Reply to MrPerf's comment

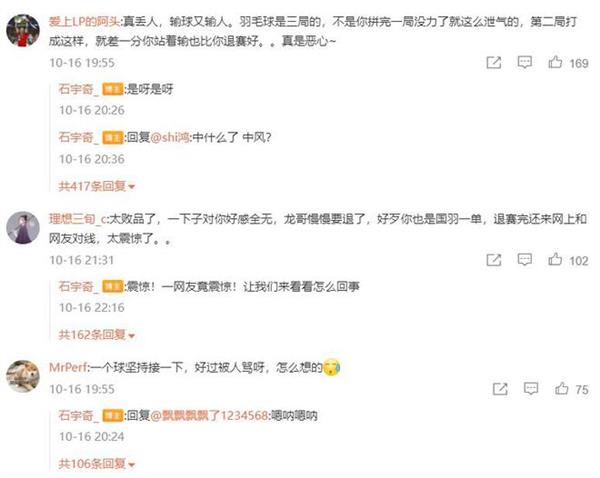(x=531, y=389)
